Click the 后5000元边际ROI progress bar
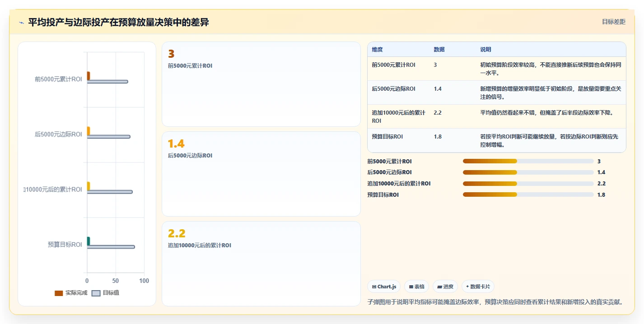 [528, 172]
